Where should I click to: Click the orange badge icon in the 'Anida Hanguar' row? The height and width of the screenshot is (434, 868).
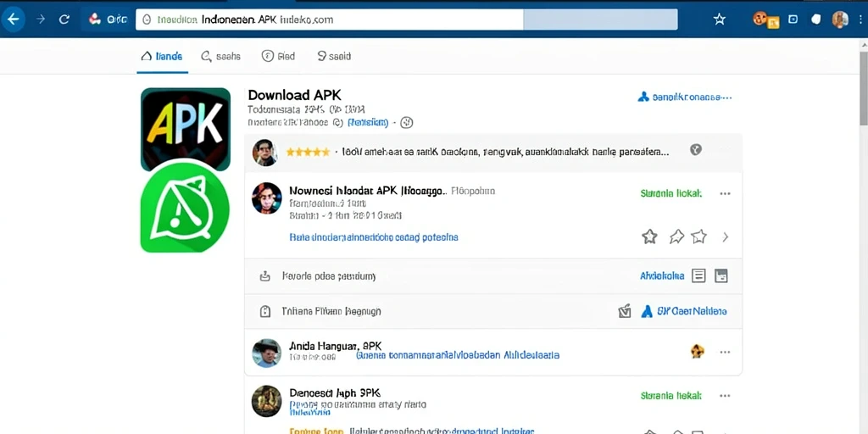[698, 351]
